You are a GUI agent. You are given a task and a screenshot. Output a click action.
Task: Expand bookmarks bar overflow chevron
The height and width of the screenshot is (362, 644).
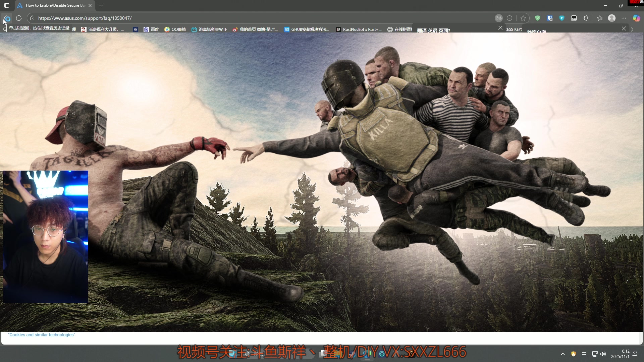point(632,29)
